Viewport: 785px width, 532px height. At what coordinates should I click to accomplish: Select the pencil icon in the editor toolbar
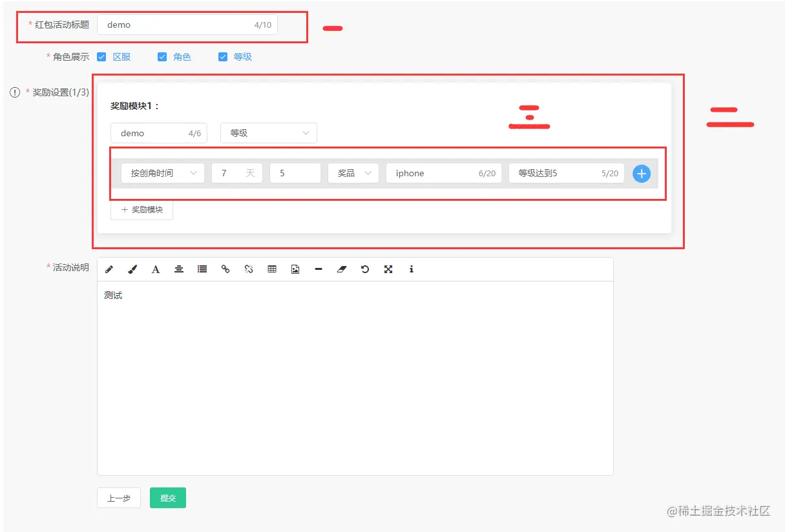[109, 269]
